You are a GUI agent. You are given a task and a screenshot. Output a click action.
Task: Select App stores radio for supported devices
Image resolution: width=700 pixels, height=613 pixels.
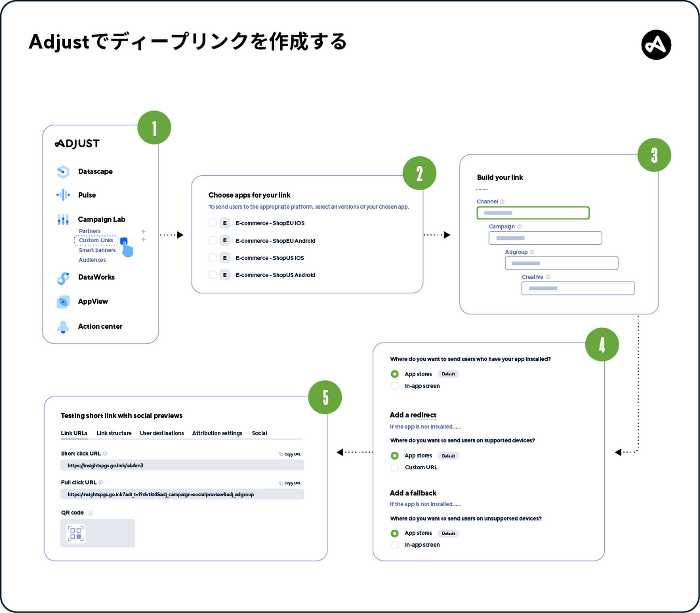(x=395, y=456)
